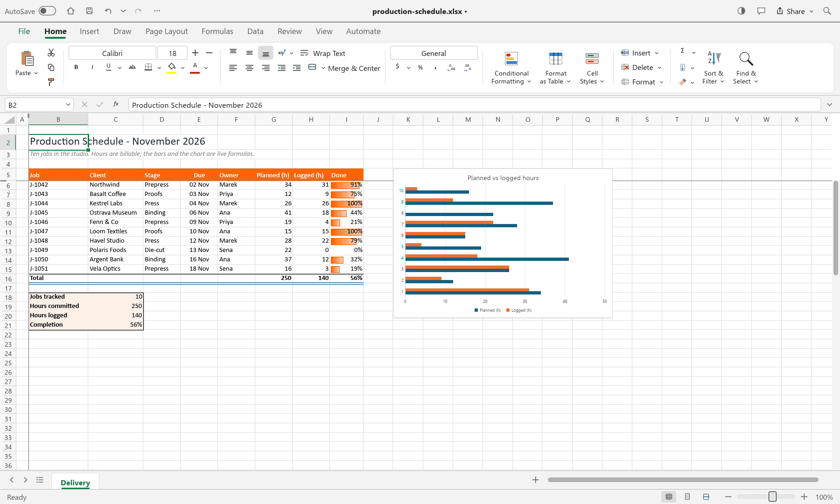The width and height of the screenshot is (840, 504).
Task: Toggle Wrap Text
Action: click(x=323, y=53)
